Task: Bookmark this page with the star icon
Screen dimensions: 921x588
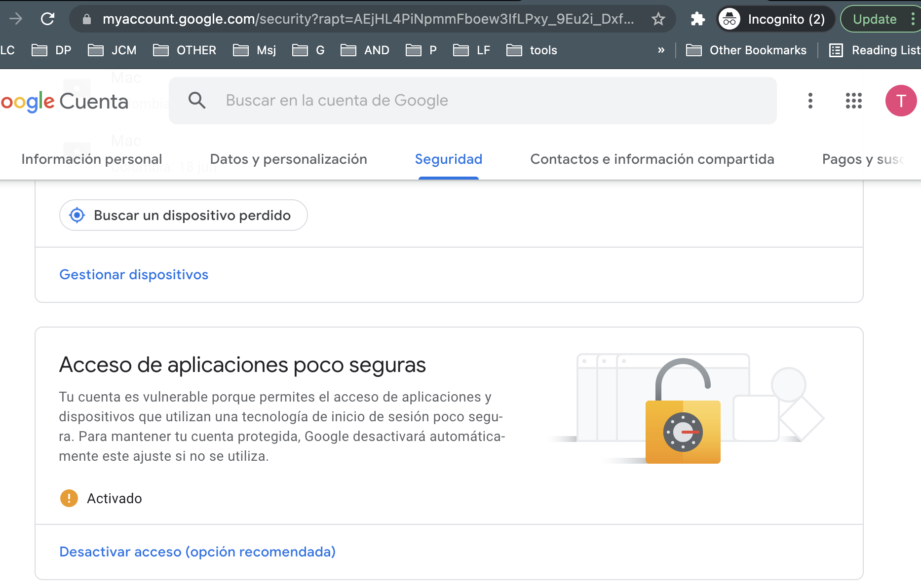Action: (658, 19)
